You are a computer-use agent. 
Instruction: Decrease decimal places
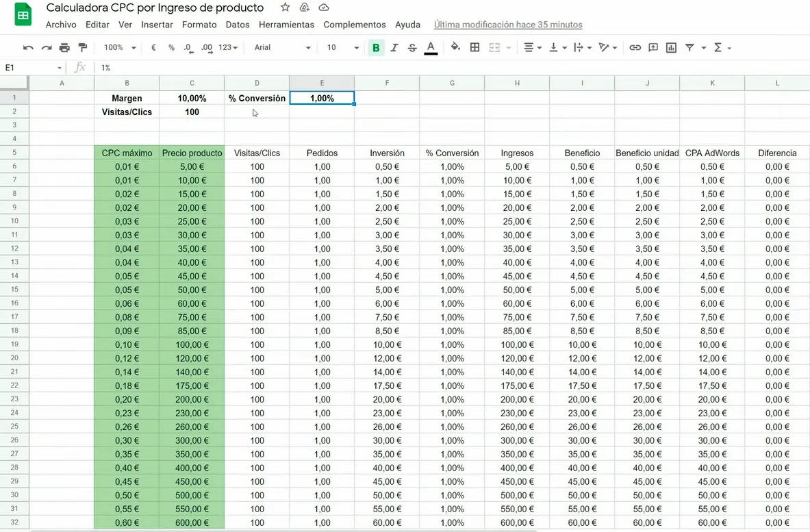coord(188,47)
